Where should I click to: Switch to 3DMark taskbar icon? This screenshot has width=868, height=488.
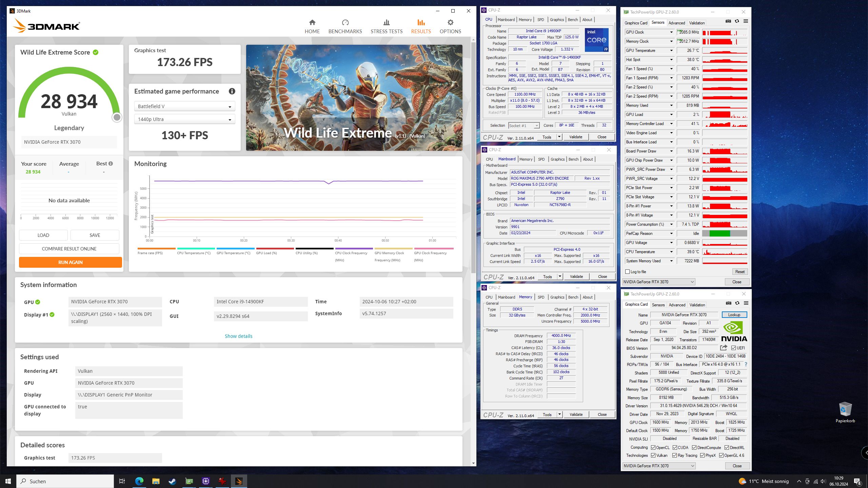click(x=239, y=481)
